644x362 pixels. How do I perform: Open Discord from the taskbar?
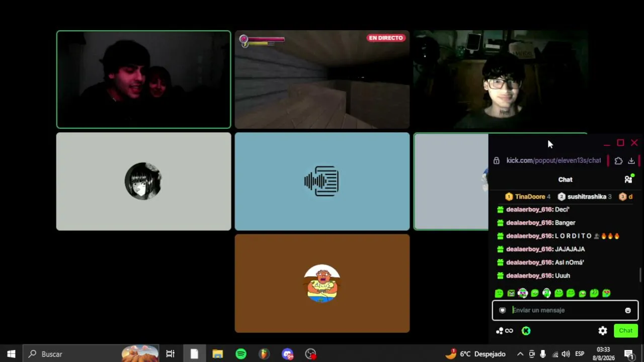click(x=287, y=354)
